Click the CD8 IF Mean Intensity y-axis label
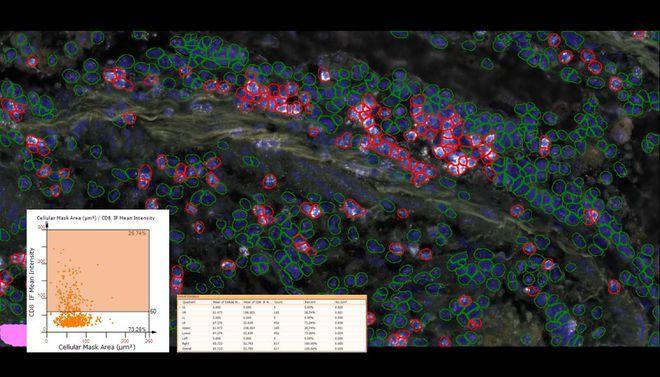The image size is (660, 377). [32, 282]
